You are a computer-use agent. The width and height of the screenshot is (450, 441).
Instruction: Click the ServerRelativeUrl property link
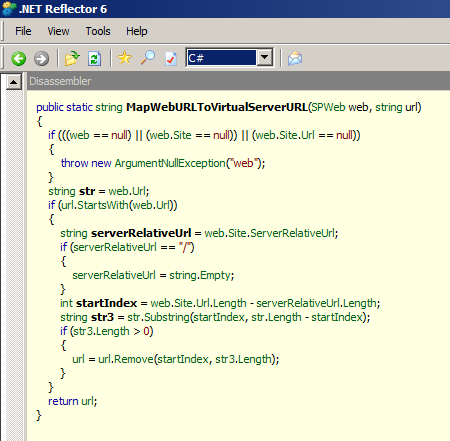pyautogui.click(x=293, y=233)
